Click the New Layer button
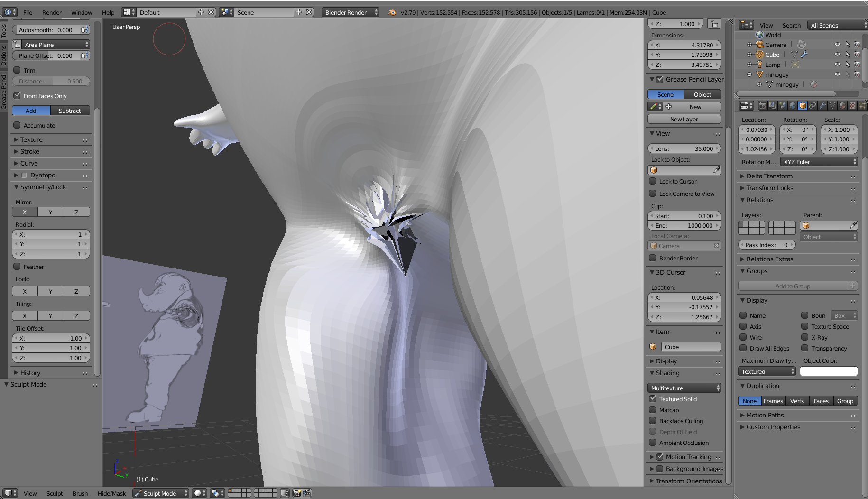 click(684, 119)
